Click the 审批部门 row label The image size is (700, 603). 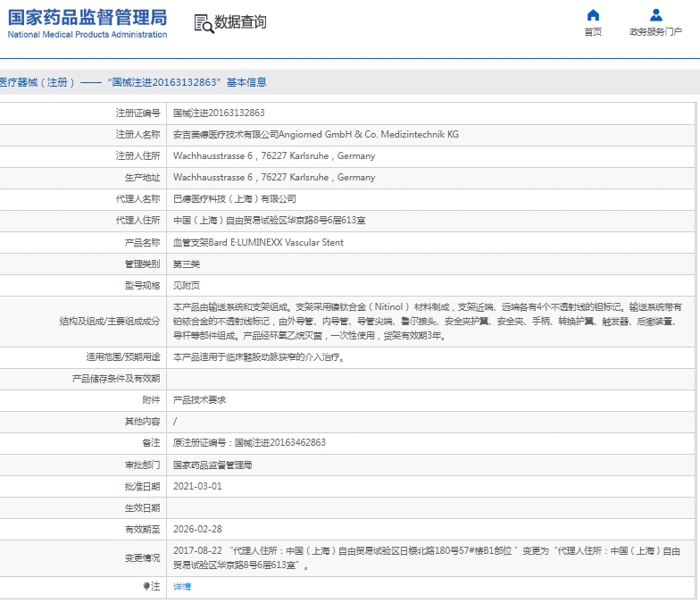pyautogui.click(x=143, y=465)
